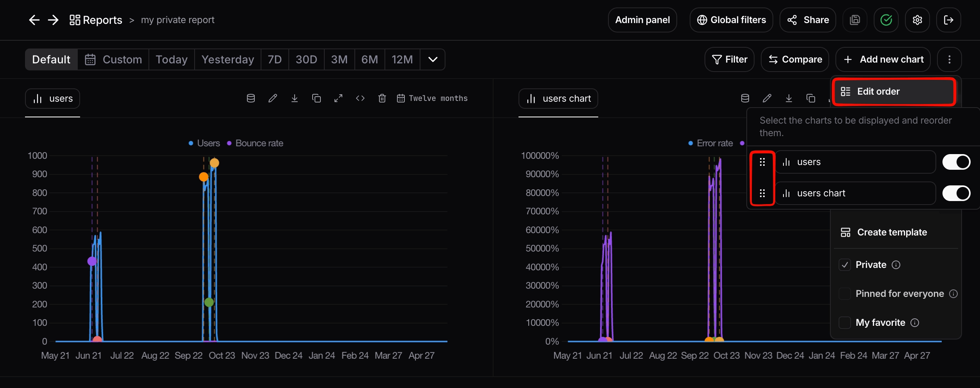Image resolution: width=980 pixels, height=388 pixels.
Task: Click the save copies icon in header
Action: (855, 20)
